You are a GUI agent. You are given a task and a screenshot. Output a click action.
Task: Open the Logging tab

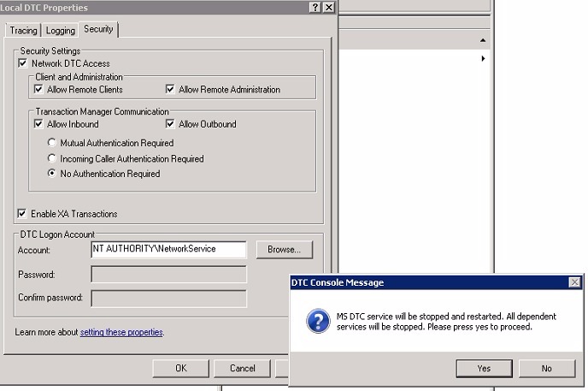[61, 30]
